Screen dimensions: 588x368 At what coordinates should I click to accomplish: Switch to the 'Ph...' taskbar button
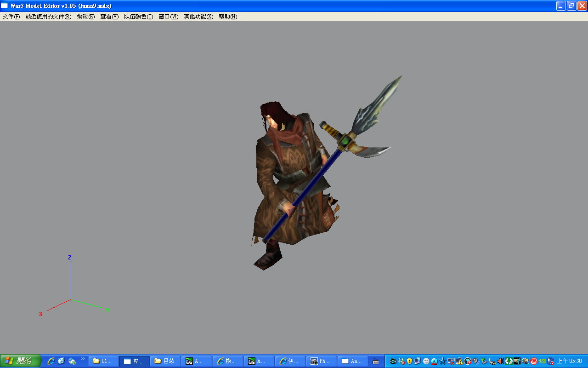[322, 361]
